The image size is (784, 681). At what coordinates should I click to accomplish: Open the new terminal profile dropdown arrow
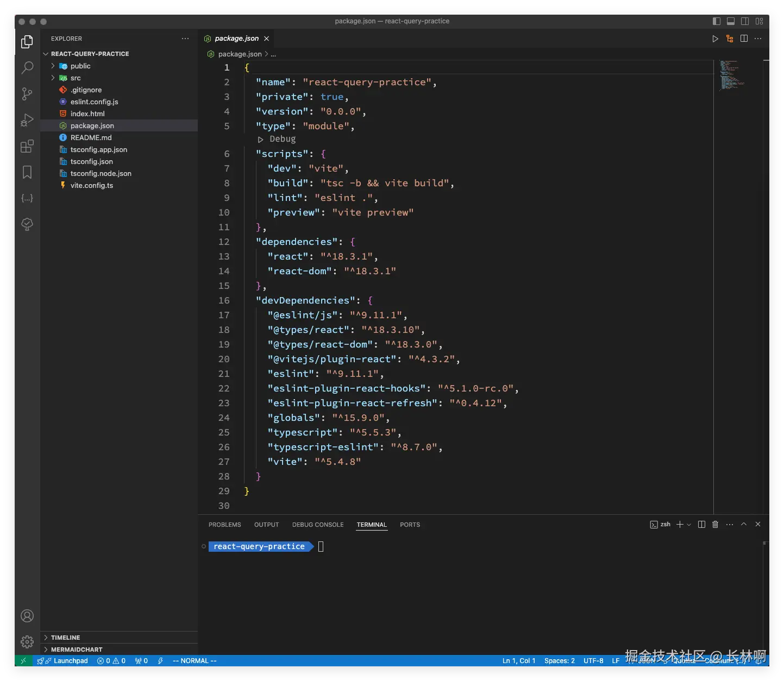pyautogui.click(x=689, y=525)
